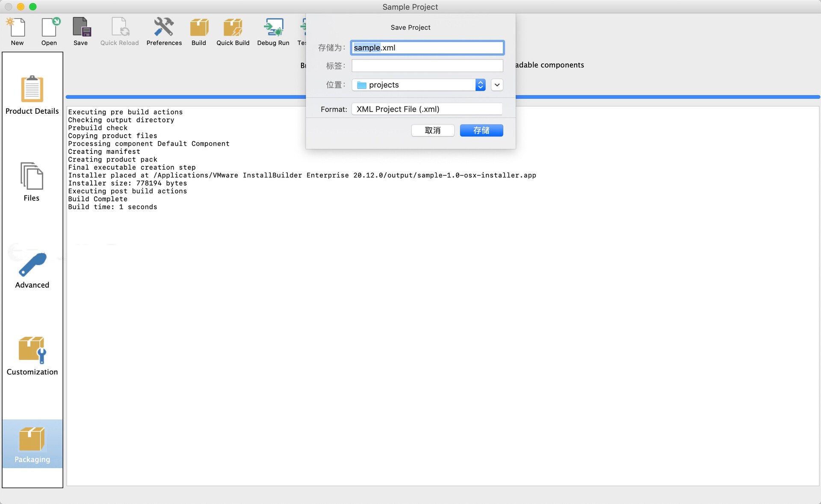Click the 'Final executable creation step' log line
This screenshot has width=821, height=504.
132,167
